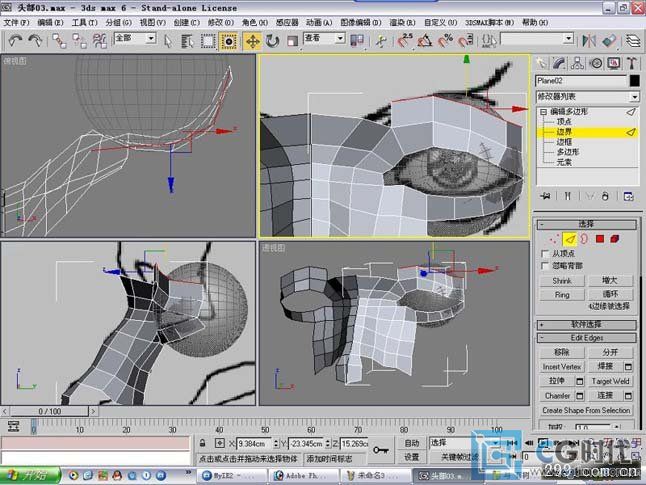
Task: Switch to the Modify command panel tab
Action: click(559, 63)
